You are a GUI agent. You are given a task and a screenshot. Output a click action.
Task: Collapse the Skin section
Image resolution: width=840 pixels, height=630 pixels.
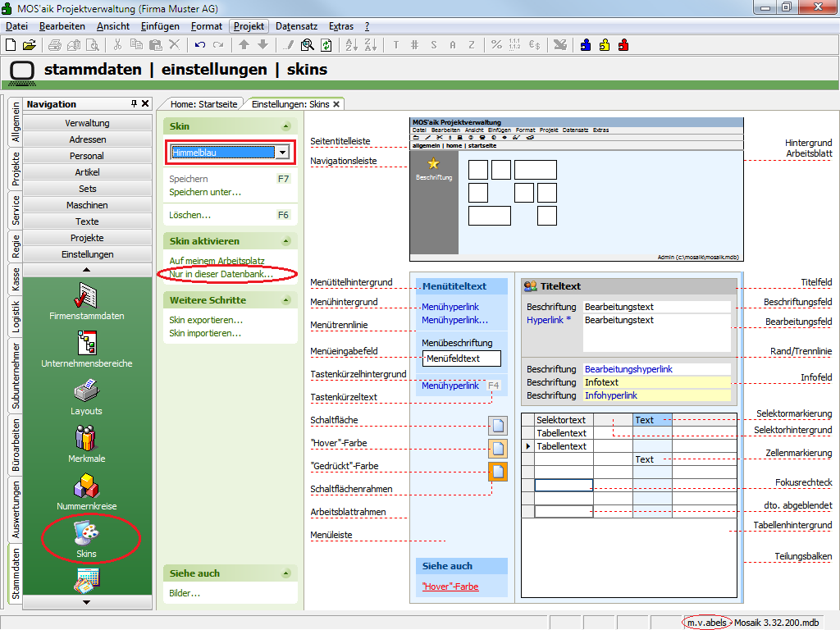286,126
